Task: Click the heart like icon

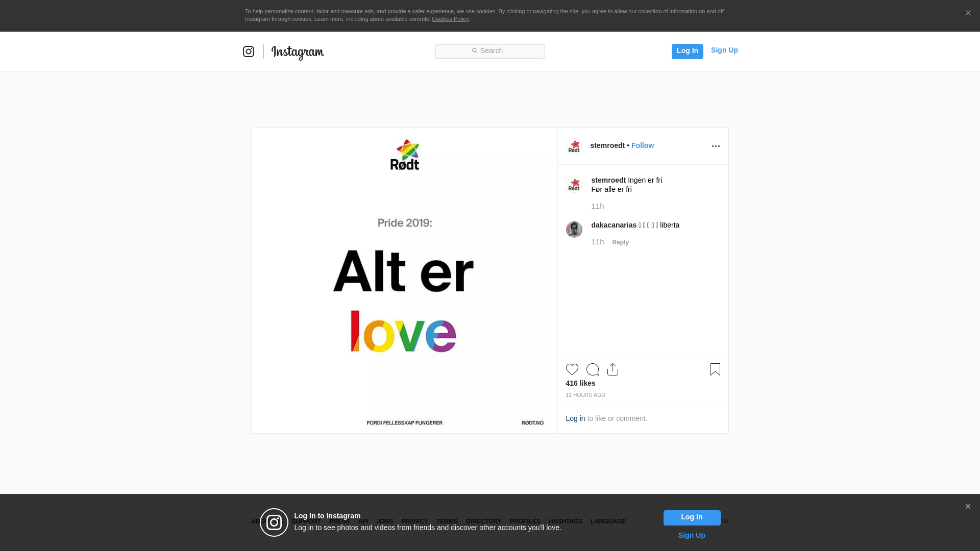Action: click(572, 369)
